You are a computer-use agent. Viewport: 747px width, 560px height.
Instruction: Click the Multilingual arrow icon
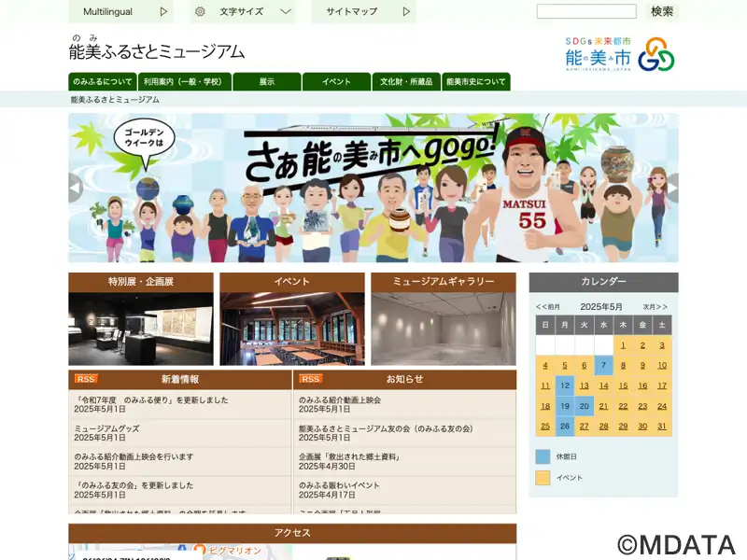click(163, 11)
